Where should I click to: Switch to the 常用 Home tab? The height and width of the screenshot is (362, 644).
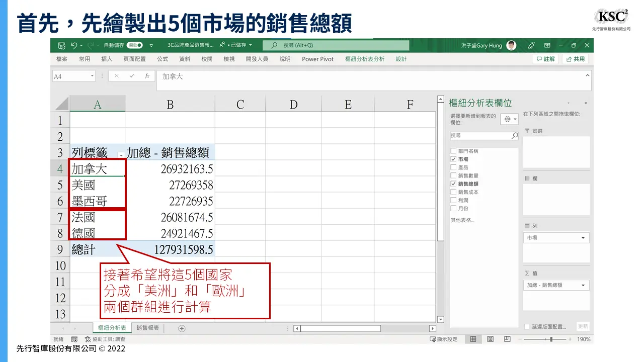[85, 59]
